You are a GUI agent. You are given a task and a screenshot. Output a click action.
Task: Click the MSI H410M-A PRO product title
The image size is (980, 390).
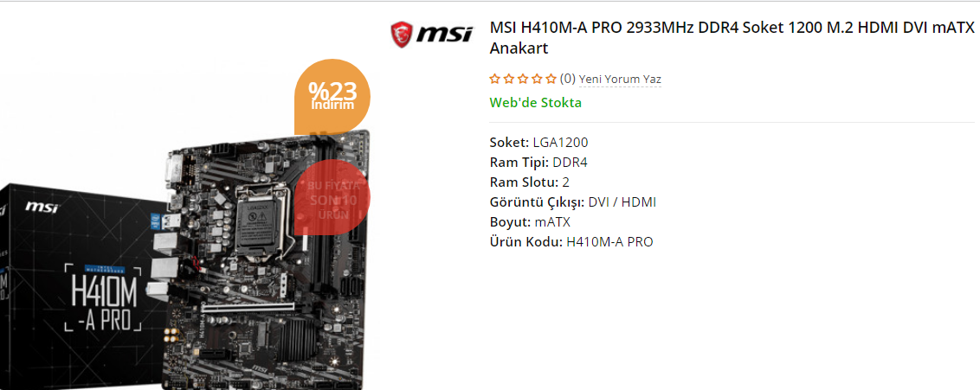pos(732,37)
